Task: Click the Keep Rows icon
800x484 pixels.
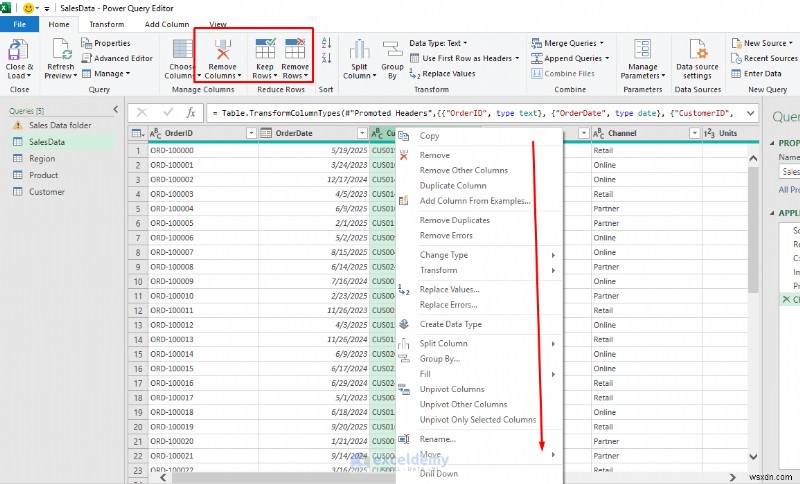Action: point(265,49)
